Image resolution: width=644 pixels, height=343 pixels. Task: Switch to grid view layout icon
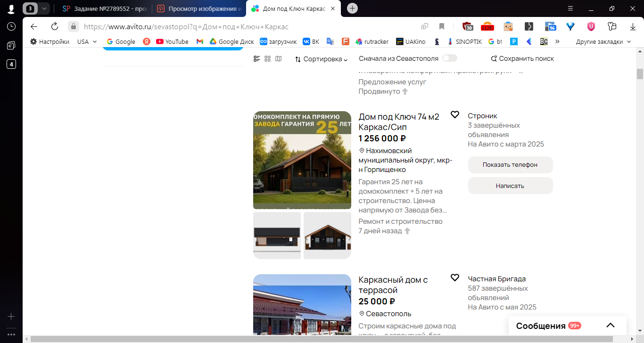[268, 58]
